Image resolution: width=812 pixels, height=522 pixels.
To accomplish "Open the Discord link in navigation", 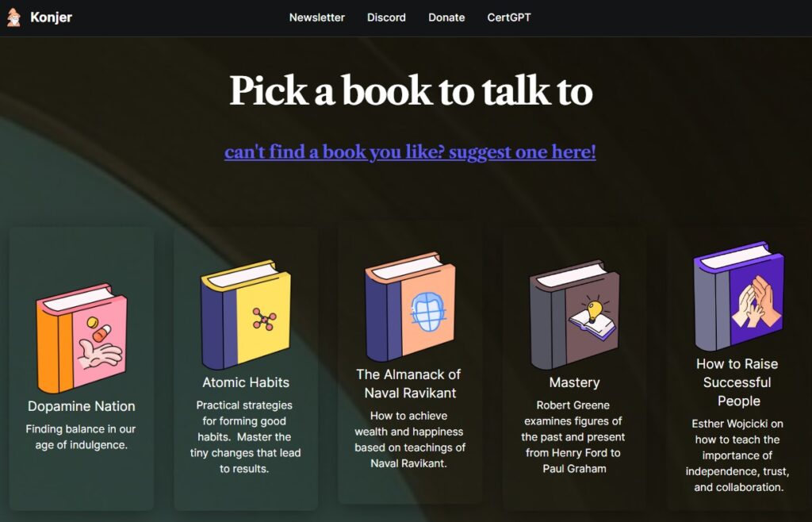I will (386, 17).
